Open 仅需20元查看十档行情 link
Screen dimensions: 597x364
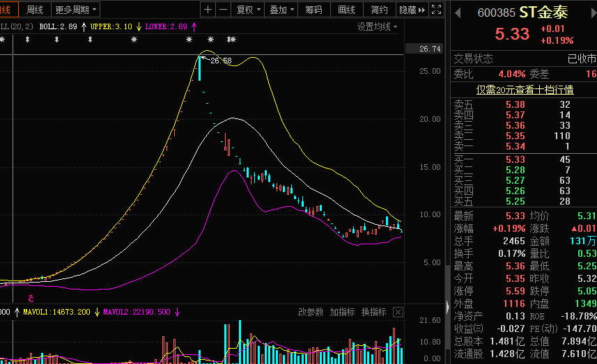click(x=525, y=90)
